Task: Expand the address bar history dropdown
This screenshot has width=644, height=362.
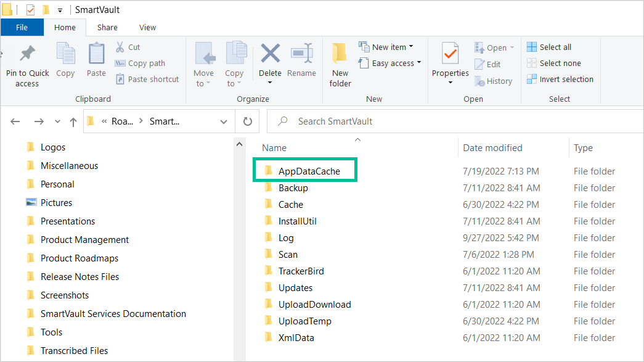Action: pos(224,121)
